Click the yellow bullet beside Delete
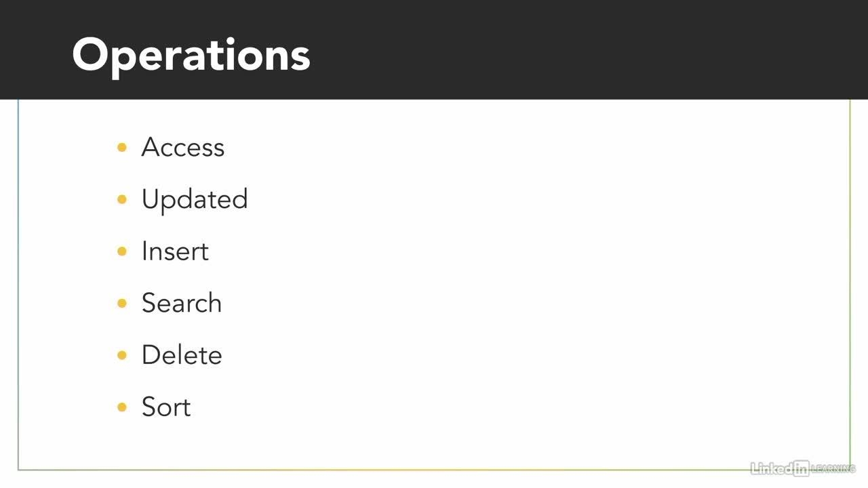868x488 pixels. (122, 355)
